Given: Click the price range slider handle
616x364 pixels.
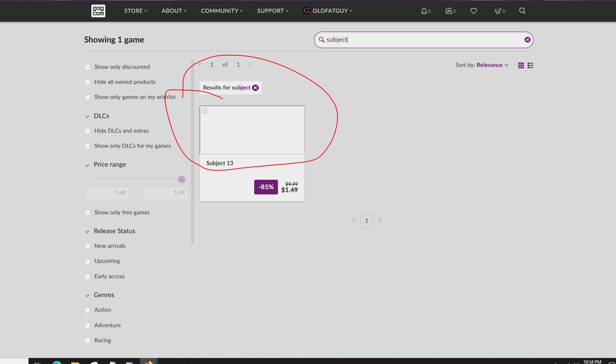Looking at the screenshot, I should point(182,179).
